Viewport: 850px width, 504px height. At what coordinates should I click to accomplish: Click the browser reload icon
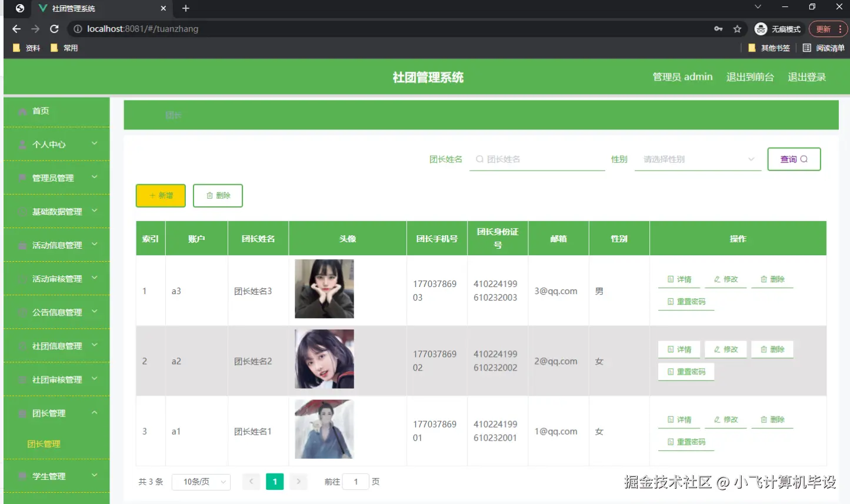[x=54, y=28]
